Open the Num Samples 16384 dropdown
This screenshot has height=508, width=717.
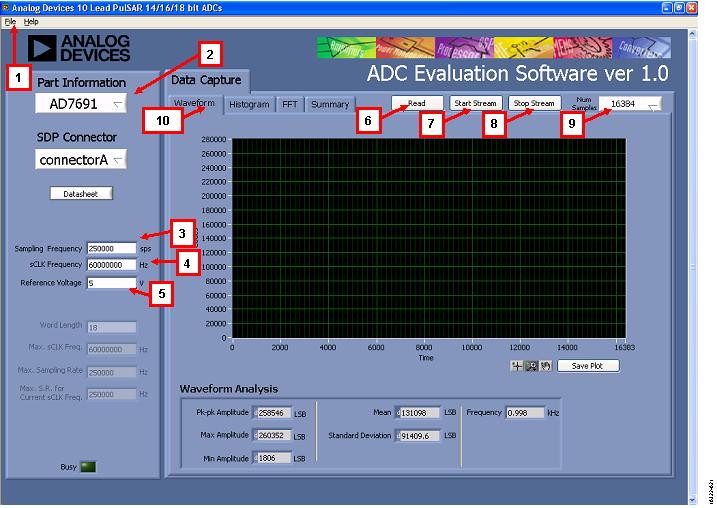630,104
